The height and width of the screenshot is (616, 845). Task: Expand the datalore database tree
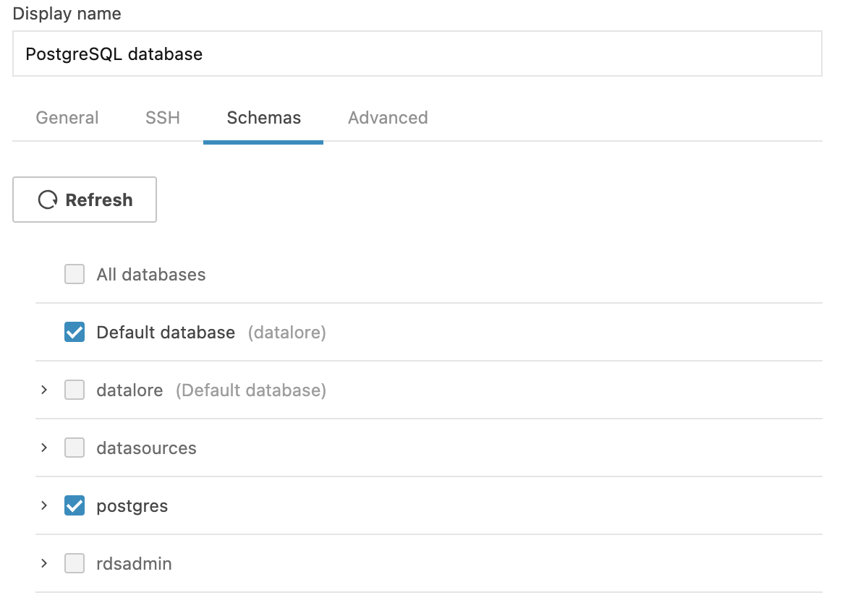[x=43, y=390]
